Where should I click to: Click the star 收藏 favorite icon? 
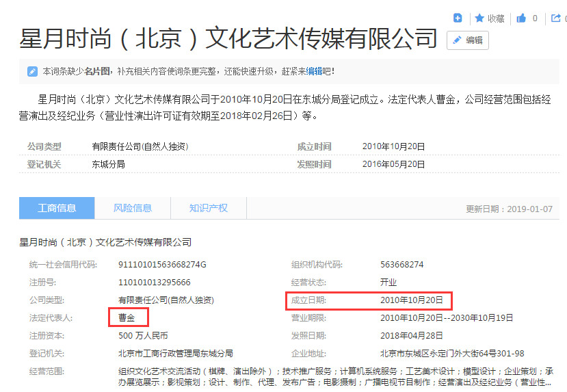479,18
